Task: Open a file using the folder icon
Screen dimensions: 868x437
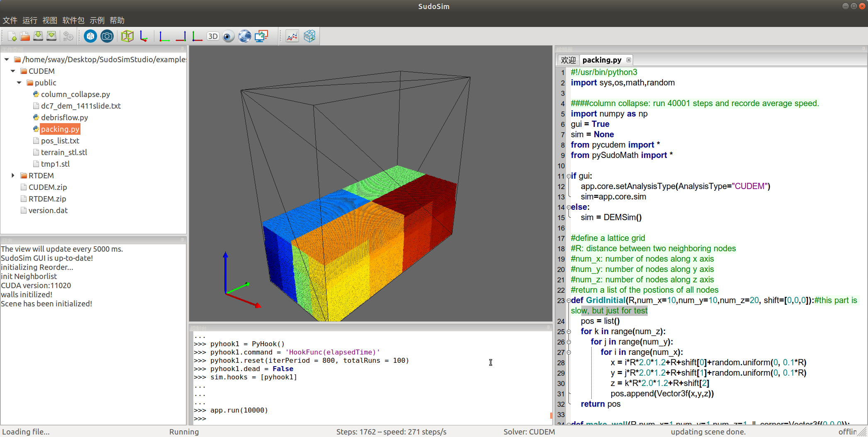Action: pyautogui.click(x=25, y=36)
